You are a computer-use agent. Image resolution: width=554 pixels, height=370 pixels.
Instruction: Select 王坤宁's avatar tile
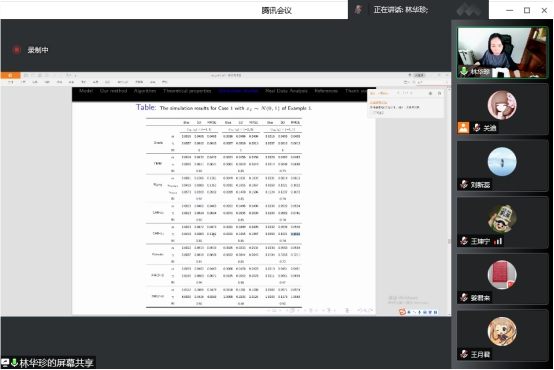[x=502, y=222]
